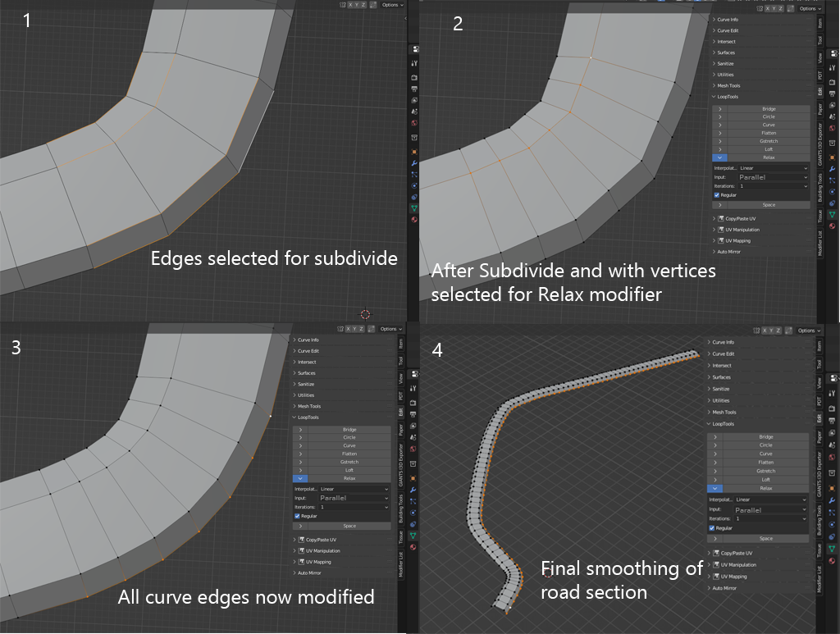Image resolution: width=840 pixels, height=634 pixels.
Task: Click Object Data green triangle icon in panel 4
Action: (833, 548)
